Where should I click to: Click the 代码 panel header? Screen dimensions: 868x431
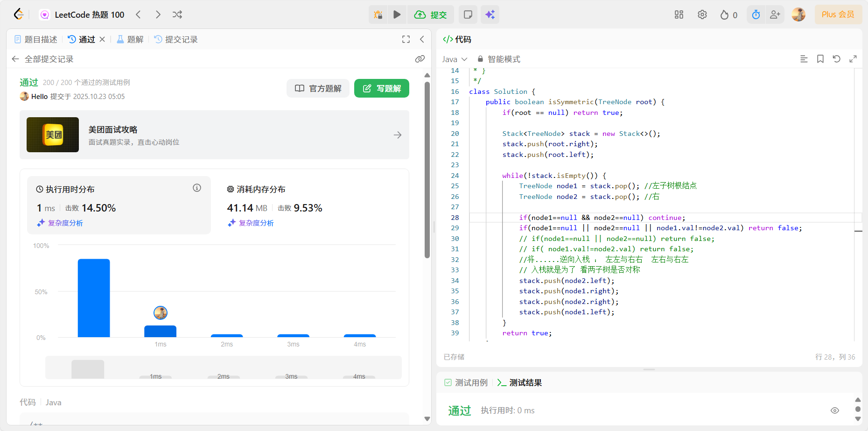pos(457,40)
